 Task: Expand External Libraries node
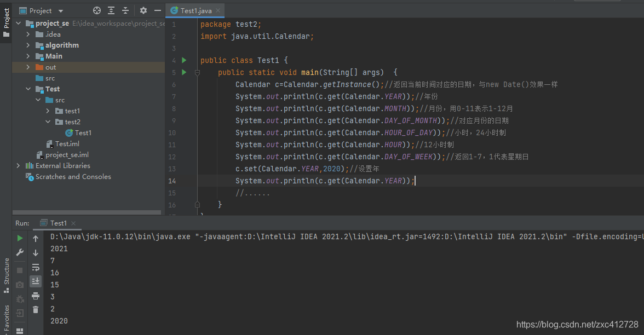pos(18,165)
